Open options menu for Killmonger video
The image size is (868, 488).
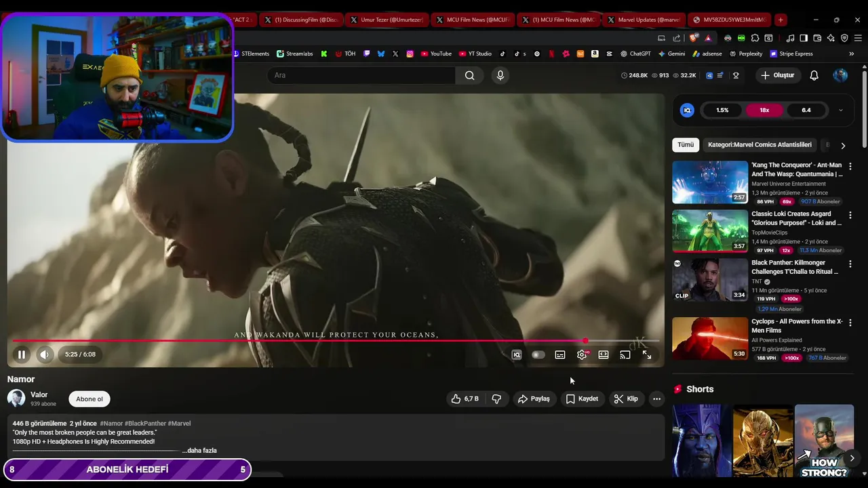click(x=850, y=264)
